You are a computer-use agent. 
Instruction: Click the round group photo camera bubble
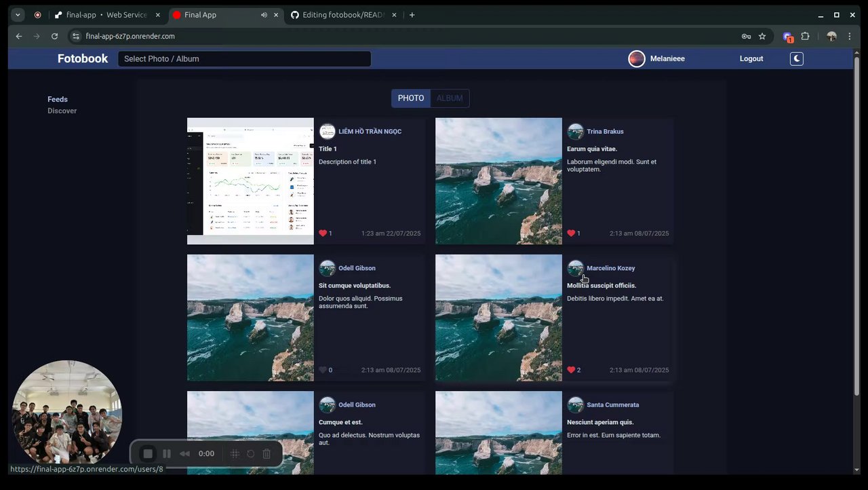(66, 415)
